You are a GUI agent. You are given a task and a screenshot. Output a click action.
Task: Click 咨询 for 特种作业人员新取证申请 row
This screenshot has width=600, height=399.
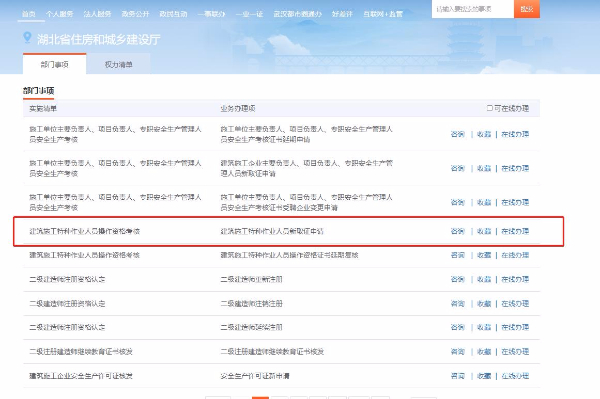[x=458, y=231]
